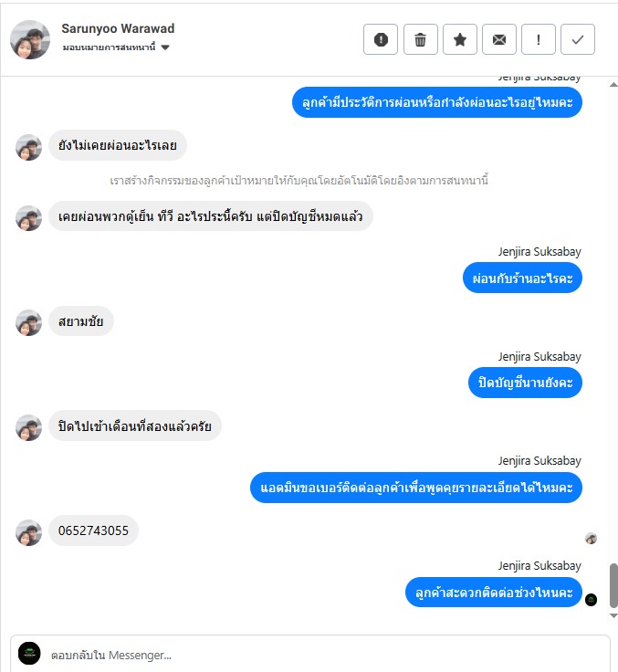The image size is (618, 672).
Task: Mark conversation done with checkmark icon
Action: [578, 39]
